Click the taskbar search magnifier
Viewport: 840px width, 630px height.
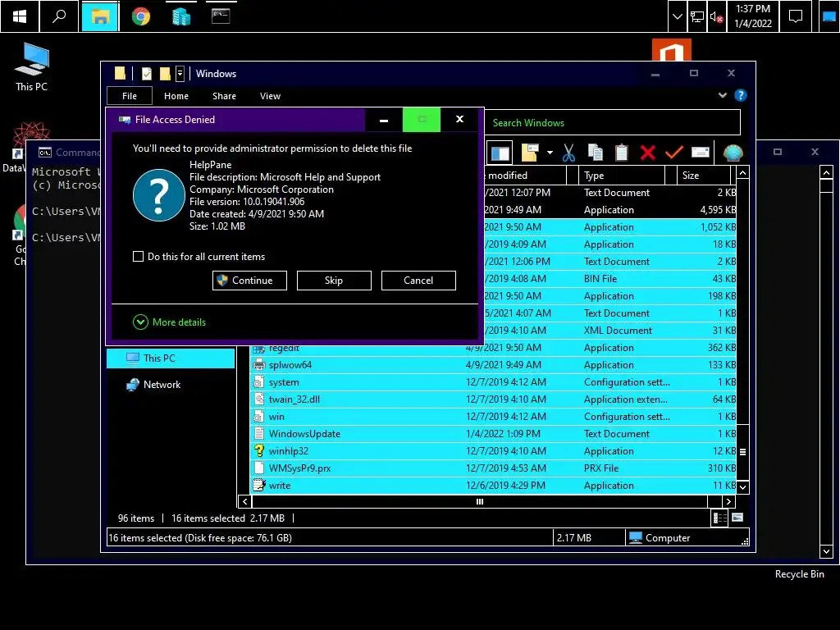coord(59,16)
